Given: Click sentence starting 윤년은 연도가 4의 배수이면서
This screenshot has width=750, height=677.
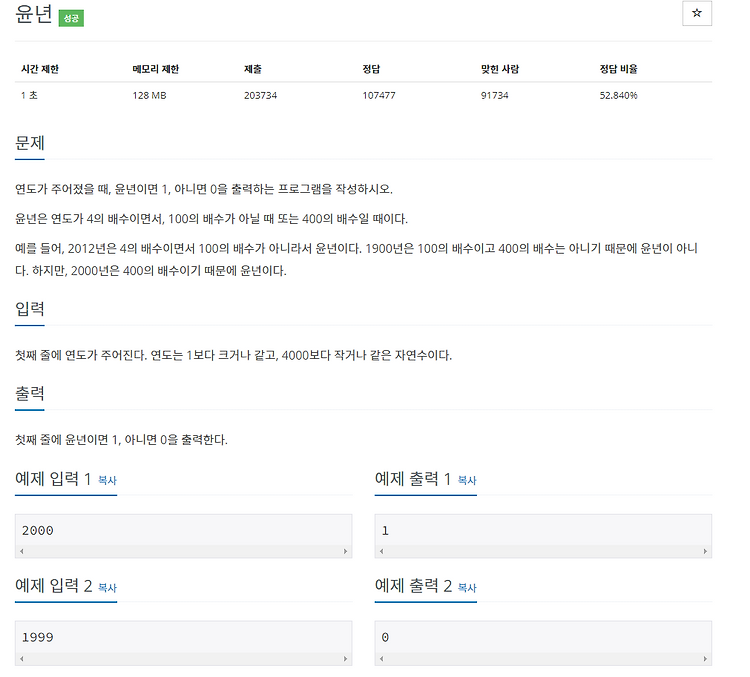Looking at the screenshot, I should click(x=211, y=219).
